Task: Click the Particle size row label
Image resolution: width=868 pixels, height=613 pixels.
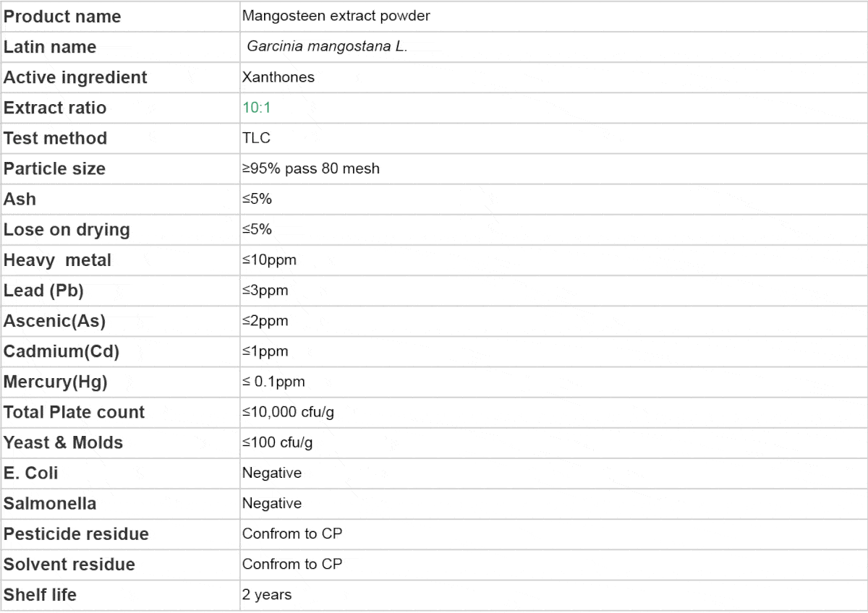Action: [54, 168]
